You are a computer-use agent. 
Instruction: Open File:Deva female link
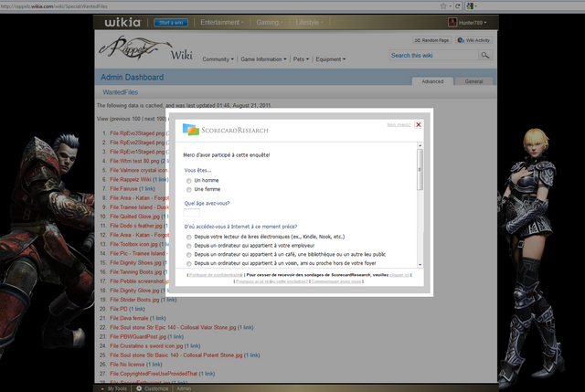129,318
